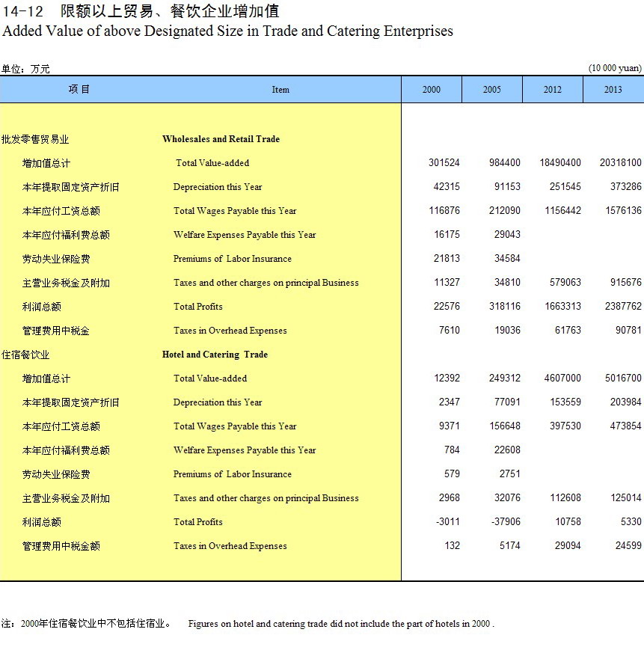Click the 住宿餐饮业 heading

pos(25,355)
